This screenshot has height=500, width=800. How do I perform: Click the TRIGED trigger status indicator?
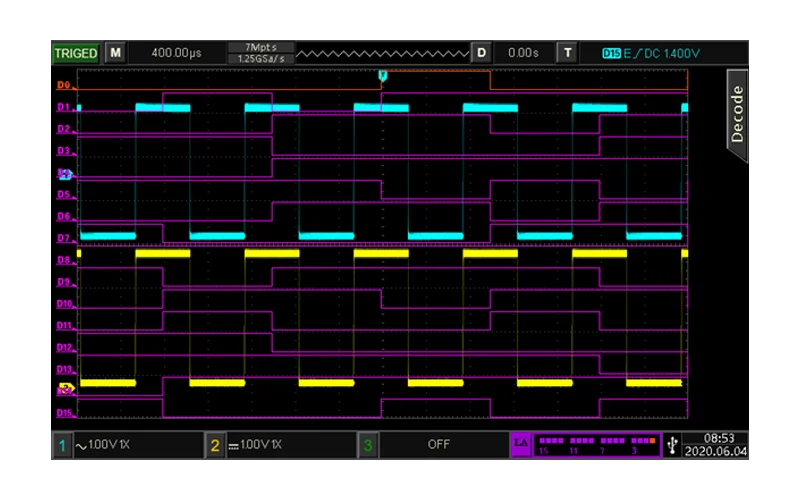point(75,52)
